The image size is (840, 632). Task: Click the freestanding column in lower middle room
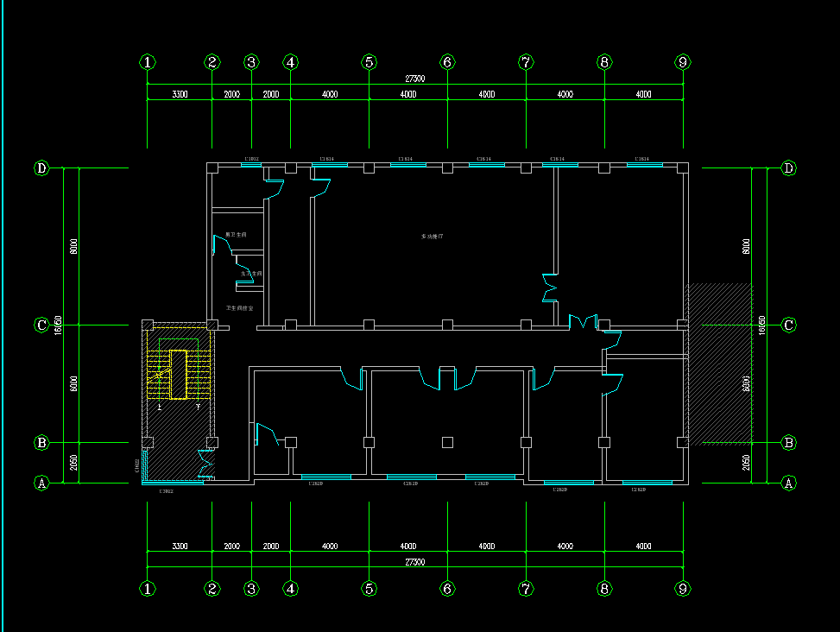pyautogui.click(x=447, y=442)
